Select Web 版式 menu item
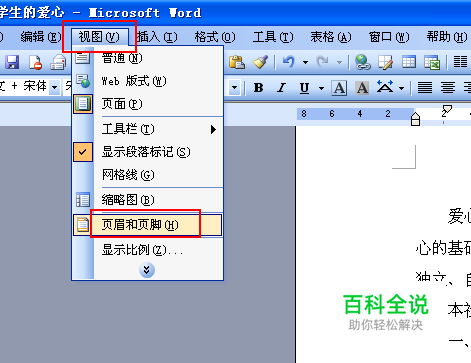This screenshot has height=363, width=471. point(148,81)
